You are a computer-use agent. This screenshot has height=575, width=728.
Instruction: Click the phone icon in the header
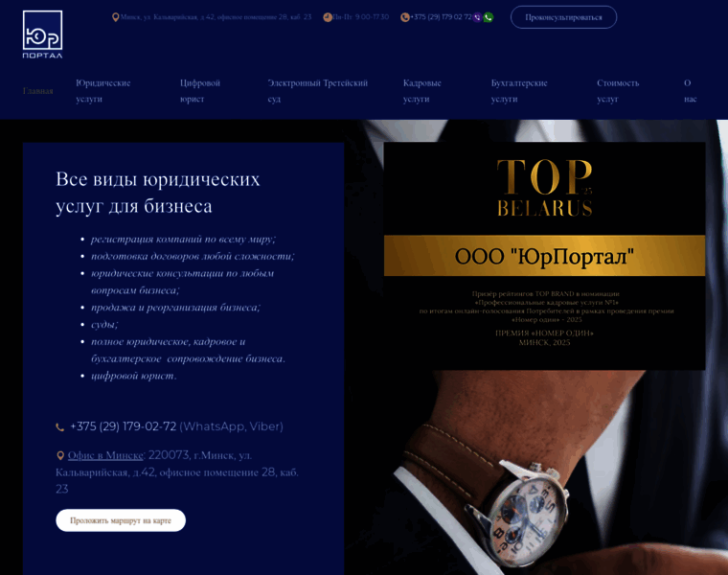click(405, 17)
